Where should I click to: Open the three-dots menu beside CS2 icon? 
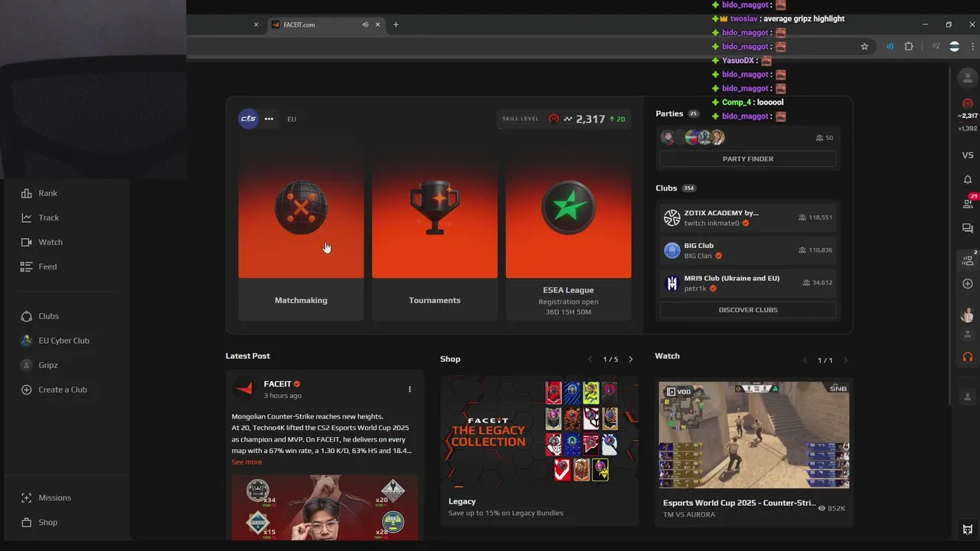tap(269, 119)
